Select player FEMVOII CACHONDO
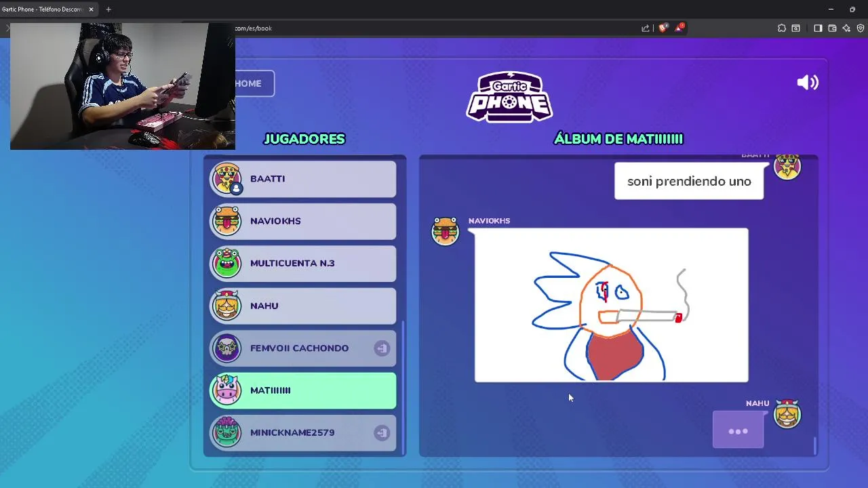The height and width of the screenshot is (488, 868). (x=303, y=348)
